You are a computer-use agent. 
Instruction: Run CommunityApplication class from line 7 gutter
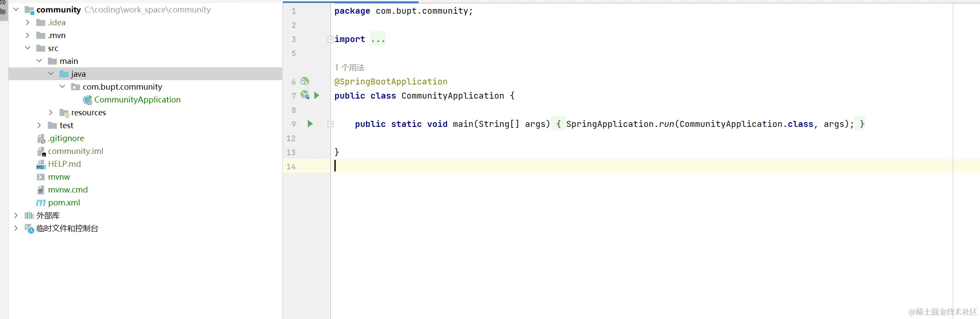click(x=317, y=95)
